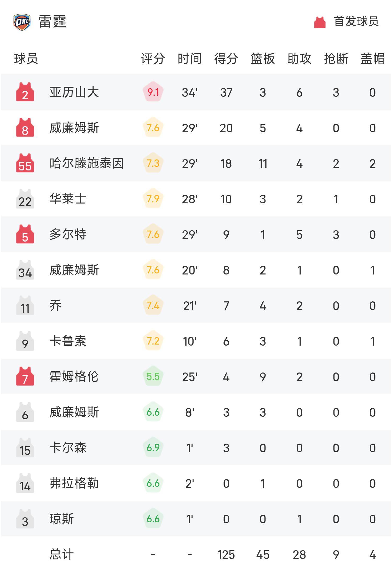Sort by the 篮板 column header
Viewport: 392px width, 573px height.
pos(263,58)
